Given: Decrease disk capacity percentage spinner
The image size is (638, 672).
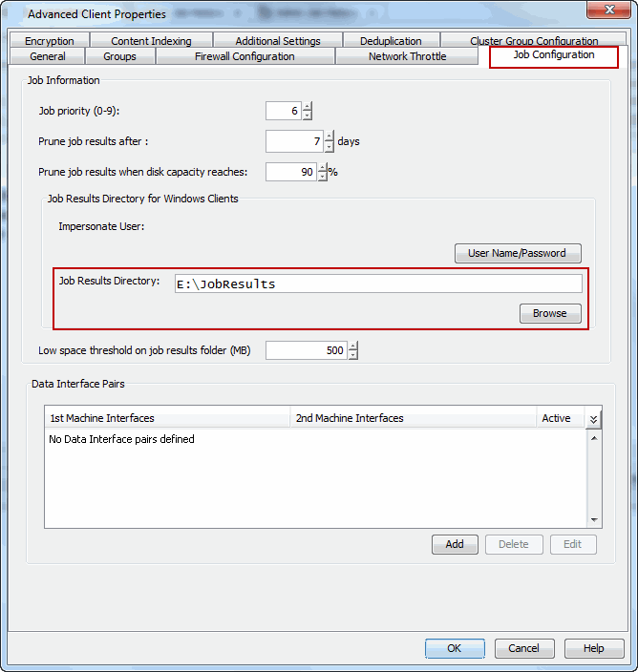Looking at the screenshot, I should pyautogui.click(x=322, y=178).
